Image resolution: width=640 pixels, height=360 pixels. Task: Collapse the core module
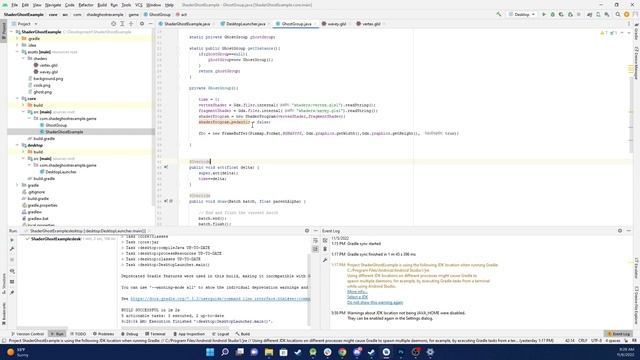(17, 98)
